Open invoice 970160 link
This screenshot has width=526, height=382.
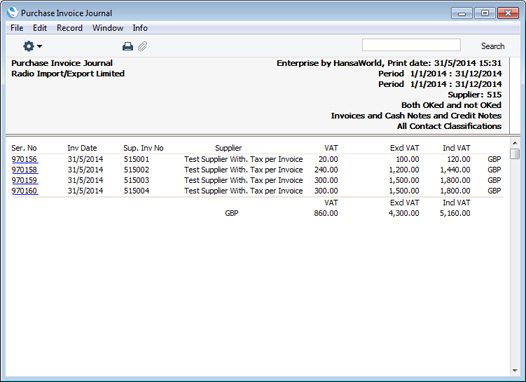[24, 191]
